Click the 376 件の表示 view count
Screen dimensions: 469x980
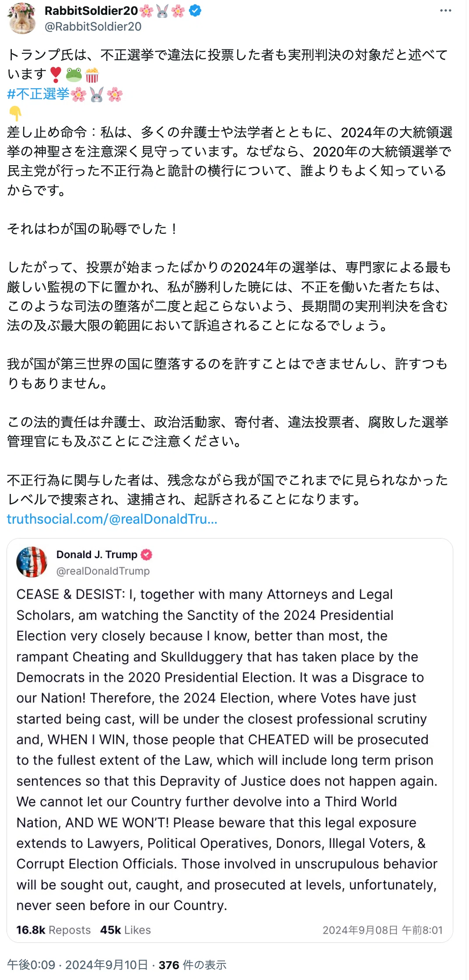[192, 965]
